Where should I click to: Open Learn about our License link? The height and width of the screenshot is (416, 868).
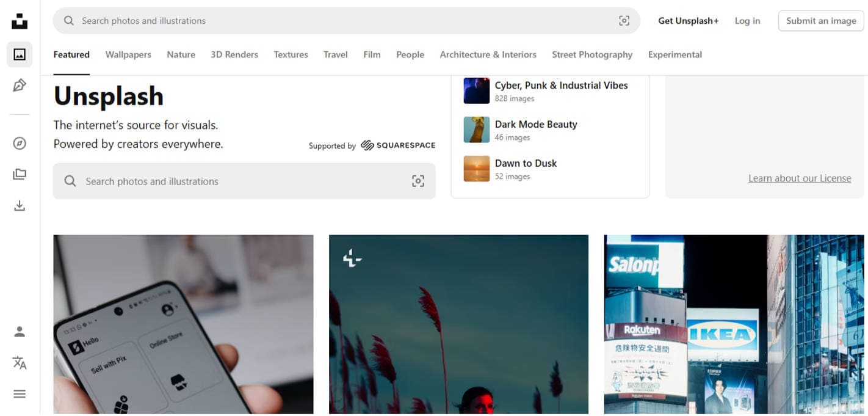tap(800, 178)
